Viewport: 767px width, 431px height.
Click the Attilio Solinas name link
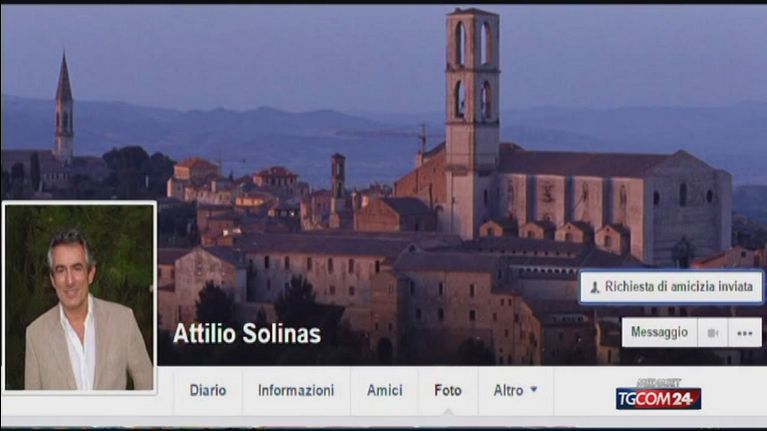pyautogui.click(x=247, y=334)
